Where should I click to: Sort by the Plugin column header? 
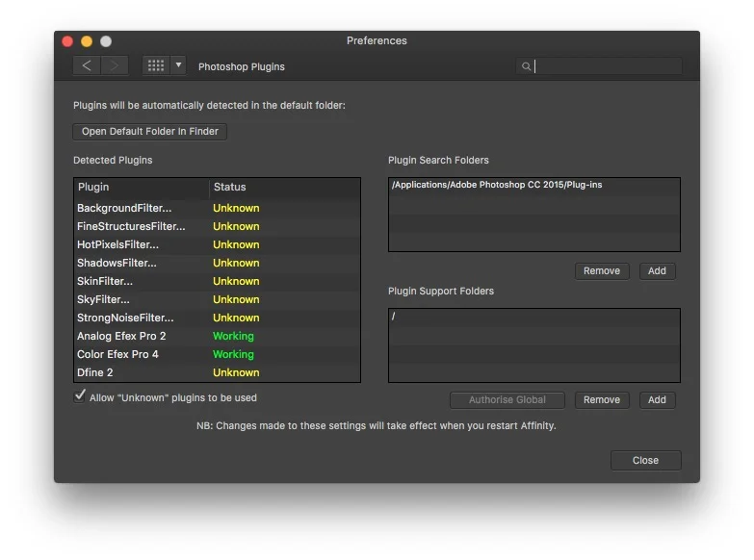click(x=142, y=187)
